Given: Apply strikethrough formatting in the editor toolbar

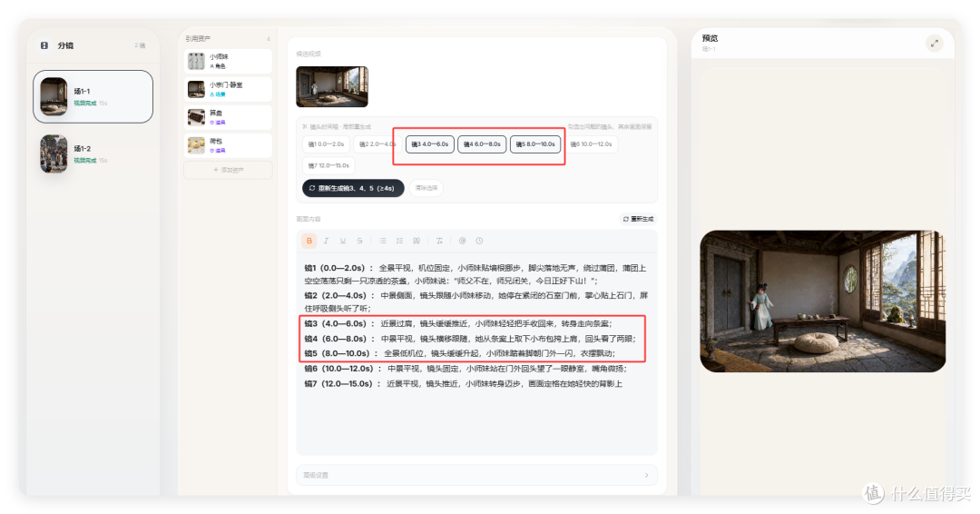Looking at the screenshot, I should [x=359, y=241].
